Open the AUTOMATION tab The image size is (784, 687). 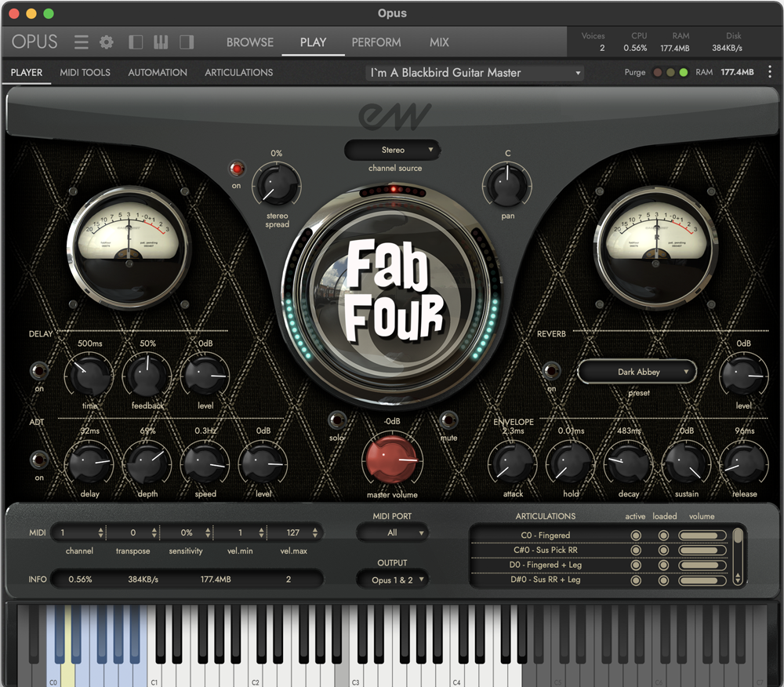(157, 72)
